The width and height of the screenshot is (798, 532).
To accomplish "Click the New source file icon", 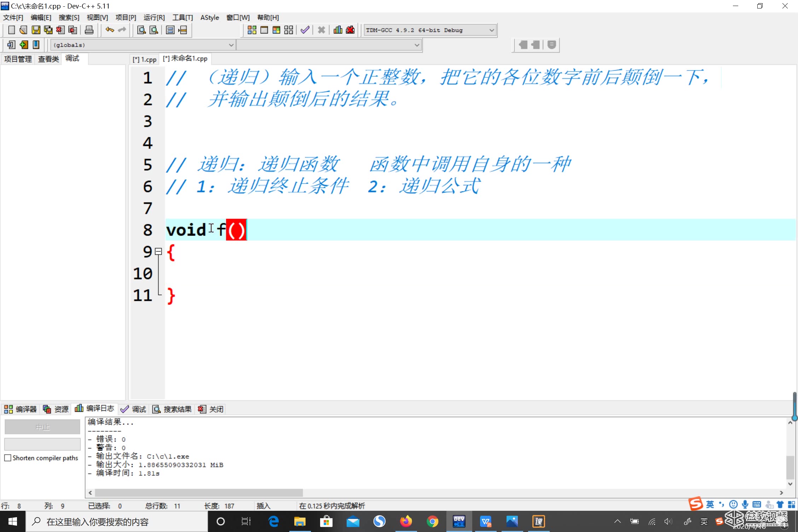I will point(11,30).
